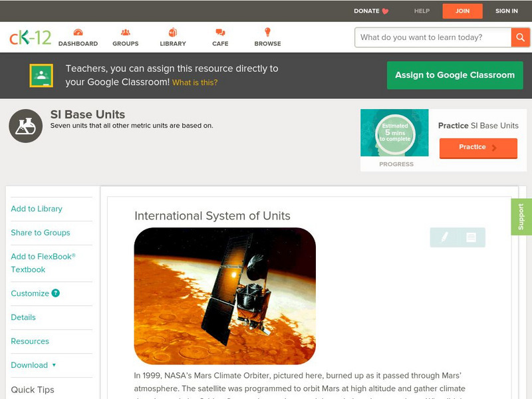Open the Details sidebar link

click(23, 317)
